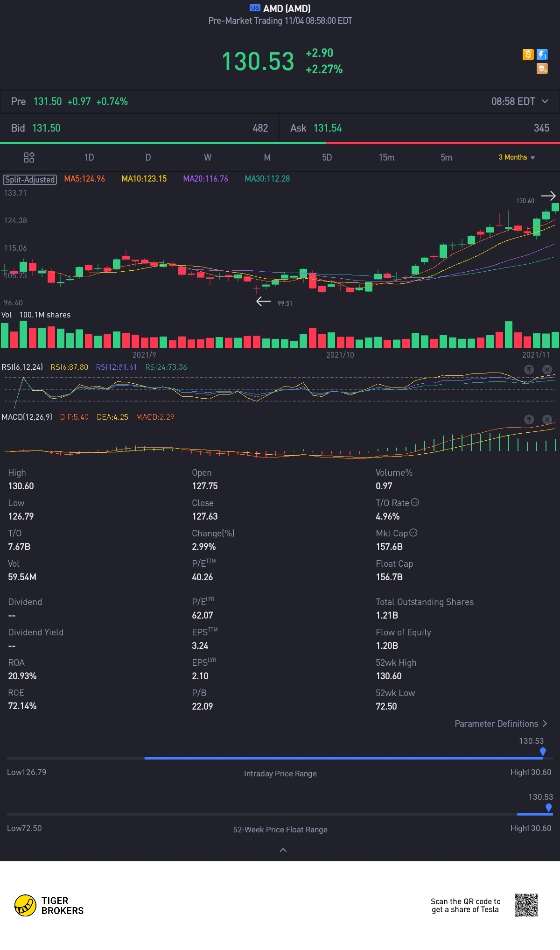The height and width of the screenshot is (950, 560).
Task: Tap the EPS TTM value 3.24
Action: point(200,646)
